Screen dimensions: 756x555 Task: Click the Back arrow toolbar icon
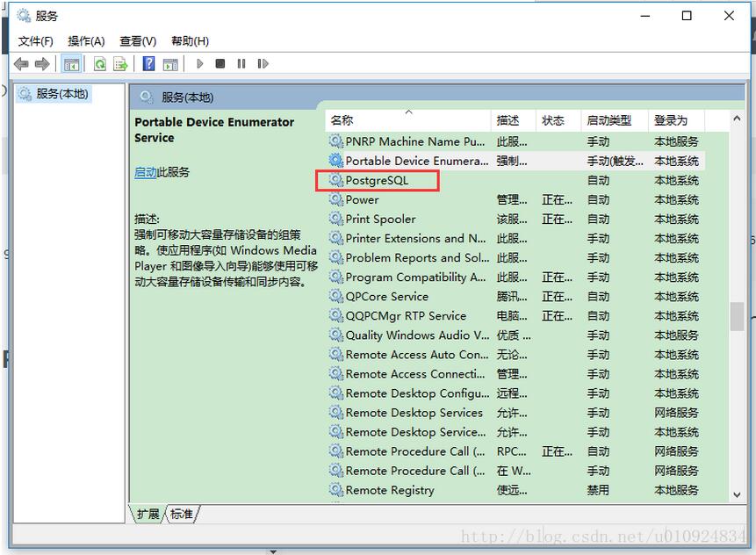[21, 64]
